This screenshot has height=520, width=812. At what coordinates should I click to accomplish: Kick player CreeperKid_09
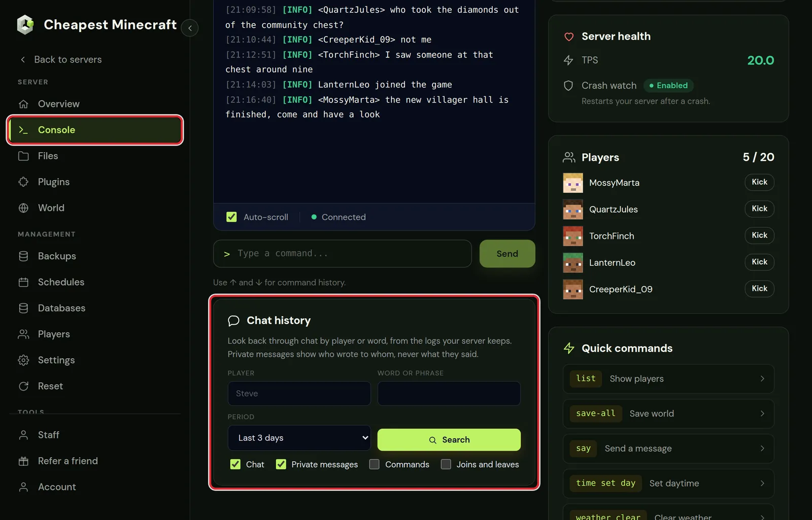point(759,289)
